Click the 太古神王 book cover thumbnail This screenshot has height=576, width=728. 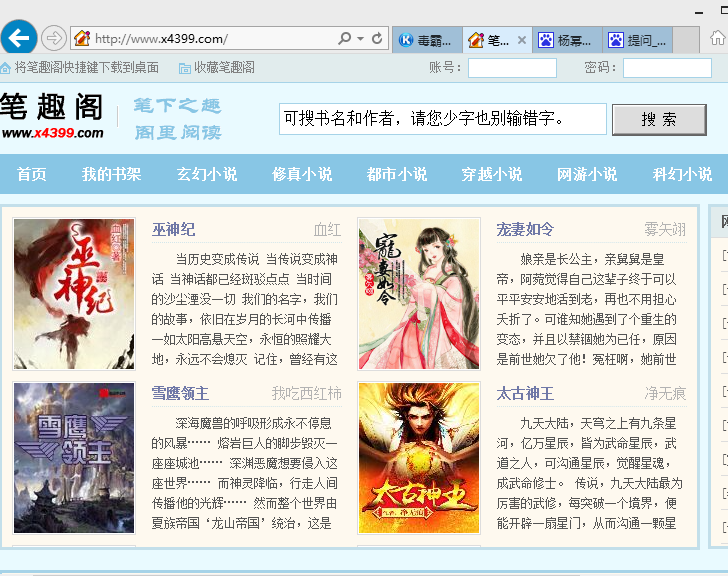pos(418,457)
